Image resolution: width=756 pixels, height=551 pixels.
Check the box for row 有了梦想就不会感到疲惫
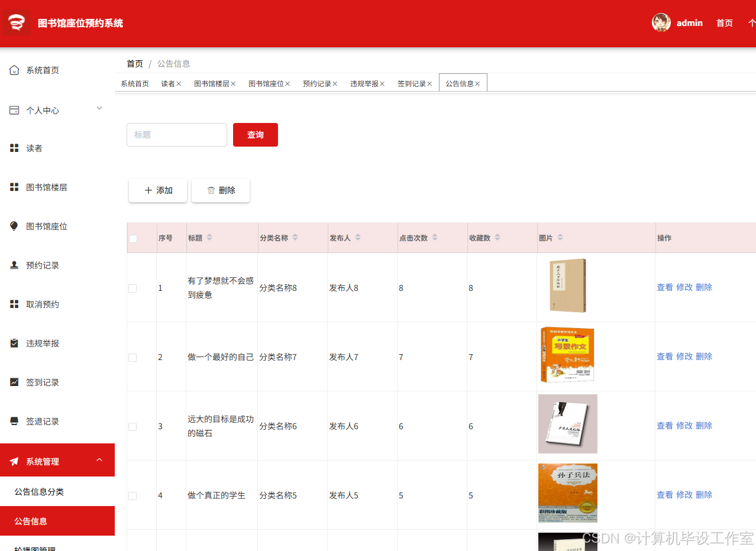pyautogui.click(x=133, y=289)
